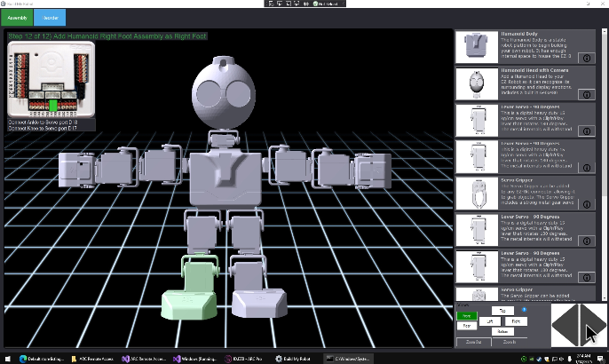The height and width of the screenshot is (364, 609).
Task: Click the second icon in the debug toolbar
Action: pyautogui.click(x=280, y=4)
